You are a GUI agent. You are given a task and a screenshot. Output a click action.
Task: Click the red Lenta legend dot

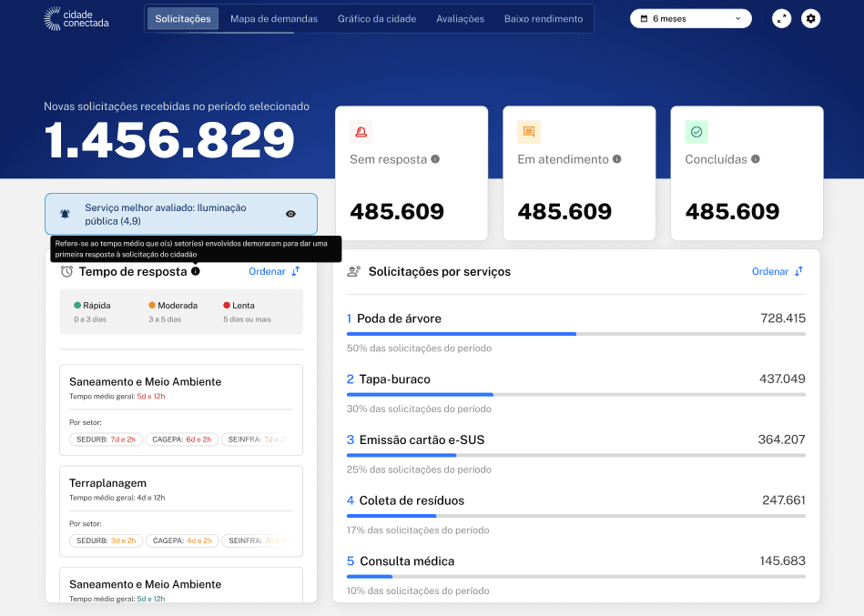(x=227, y=305)
